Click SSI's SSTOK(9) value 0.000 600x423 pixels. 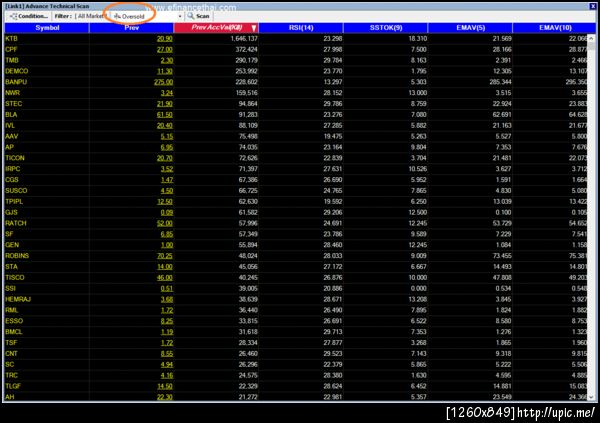pyautogui.click(x=419, y=288)
